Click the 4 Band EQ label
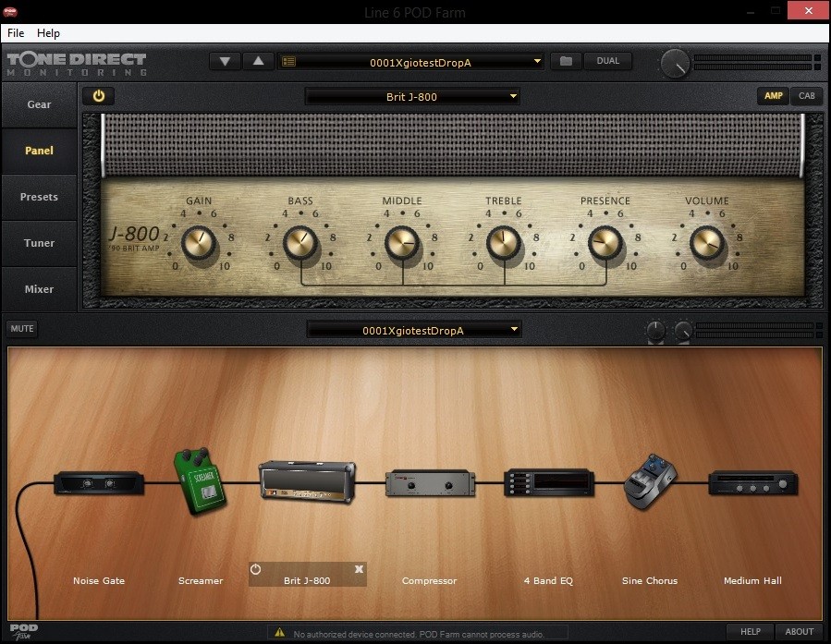Viewport: 831px width, 644px height. click(548, 580)
